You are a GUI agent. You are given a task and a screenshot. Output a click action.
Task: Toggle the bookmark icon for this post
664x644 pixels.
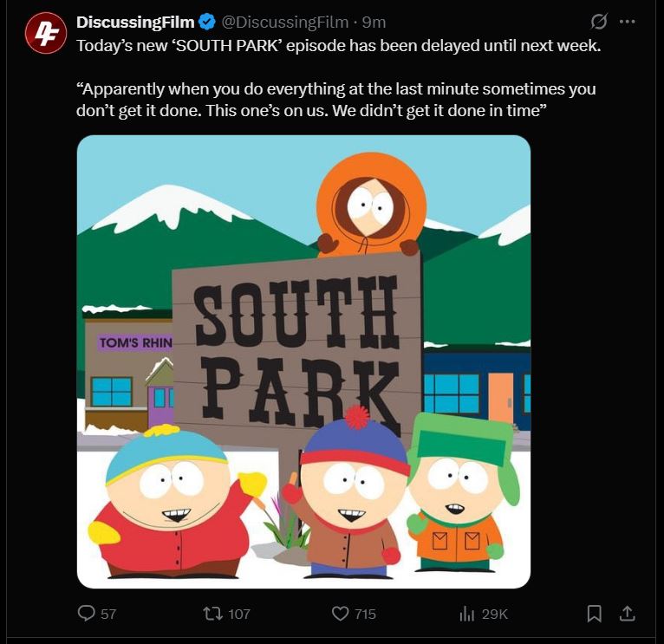[x=594, y=614]
